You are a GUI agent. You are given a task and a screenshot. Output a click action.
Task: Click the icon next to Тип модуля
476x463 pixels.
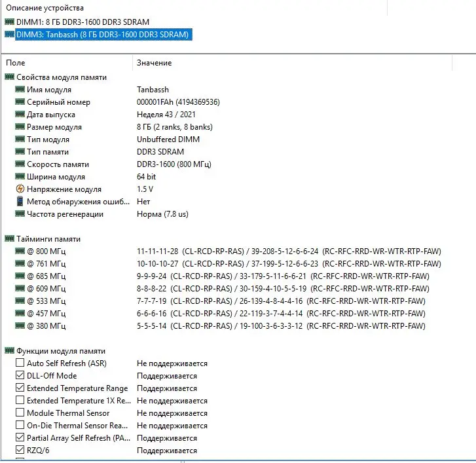pyautogui.click(x=20, y=139)
